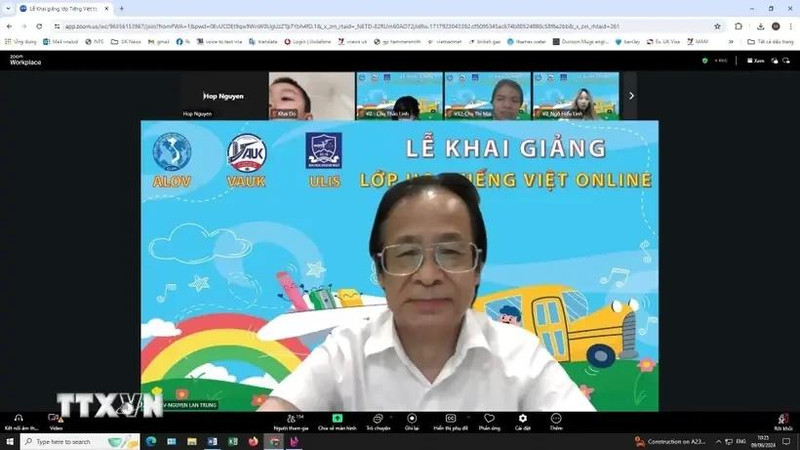Toggle the Video camera button
The width and height of the screenshot is (800, 450).
click(x=55, y=422)
